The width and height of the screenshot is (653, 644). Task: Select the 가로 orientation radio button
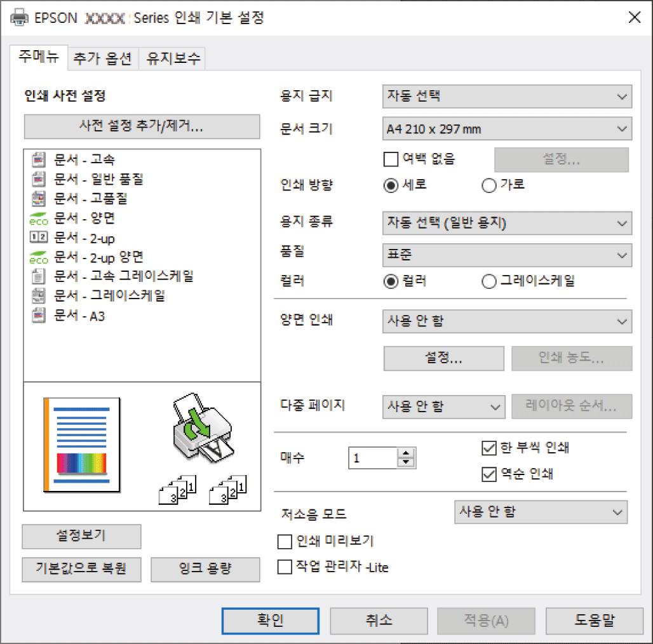489,185
